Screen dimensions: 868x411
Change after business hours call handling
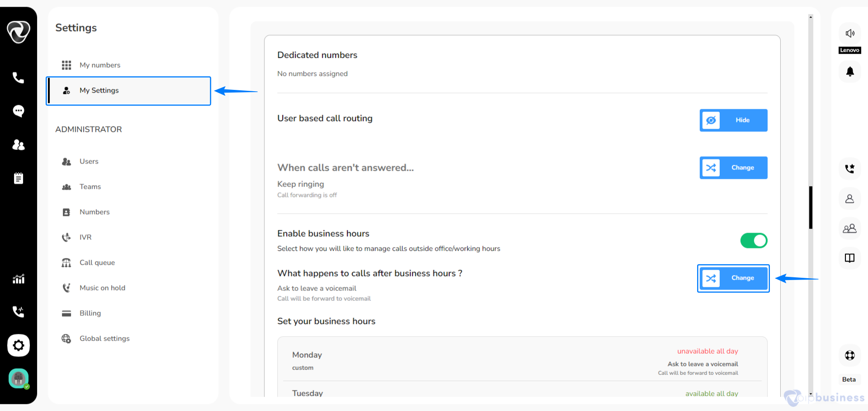733,278
